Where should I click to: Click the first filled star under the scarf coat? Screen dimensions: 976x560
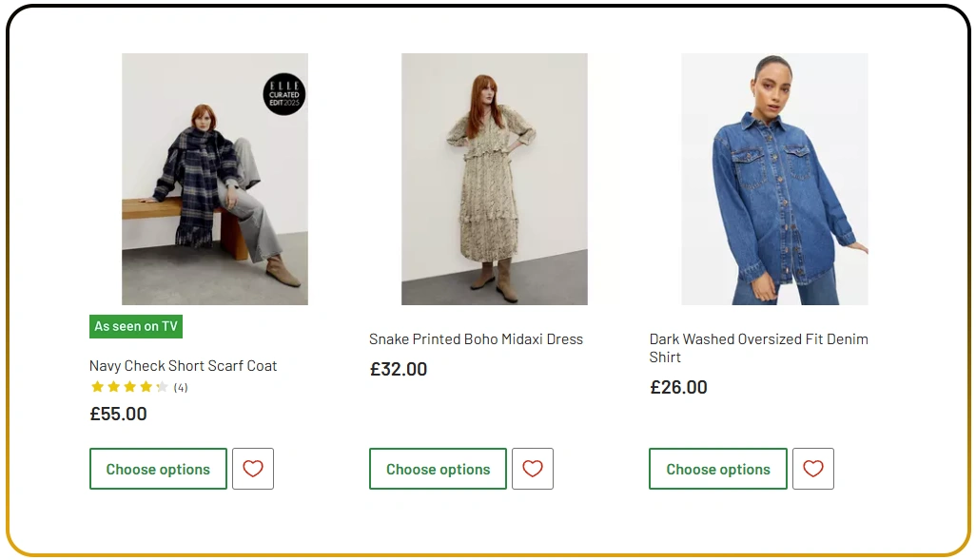(x=96, y=386)
